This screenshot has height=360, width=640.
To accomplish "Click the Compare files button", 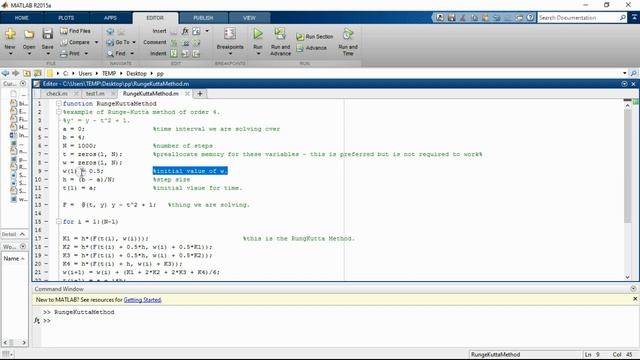I will tap(76, 42).
